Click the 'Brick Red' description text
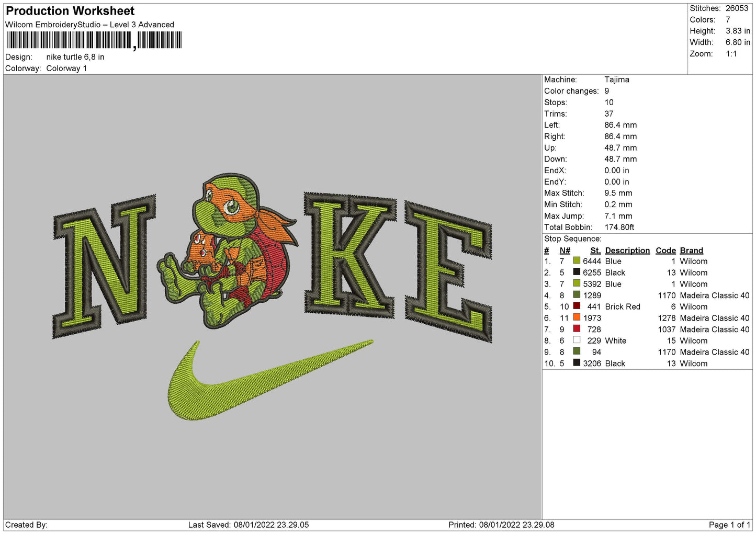Screen dimensions: 756x534 coord(623,306)
